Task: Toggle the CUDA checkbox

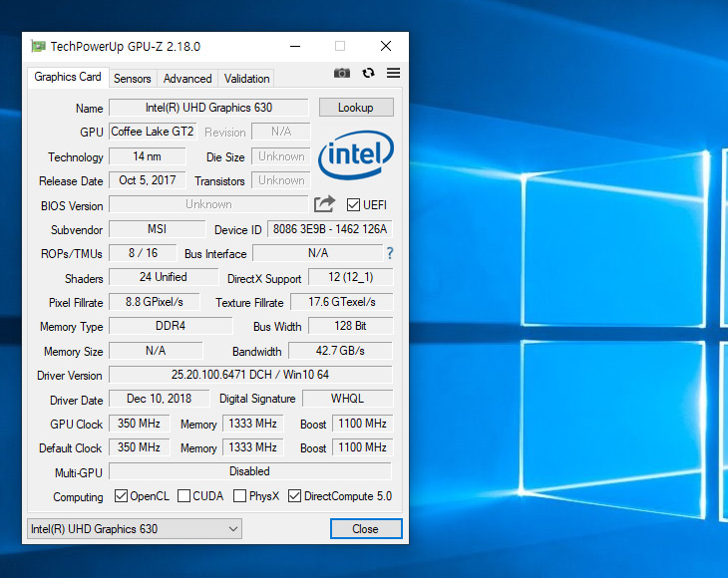Action: [183, 496]
